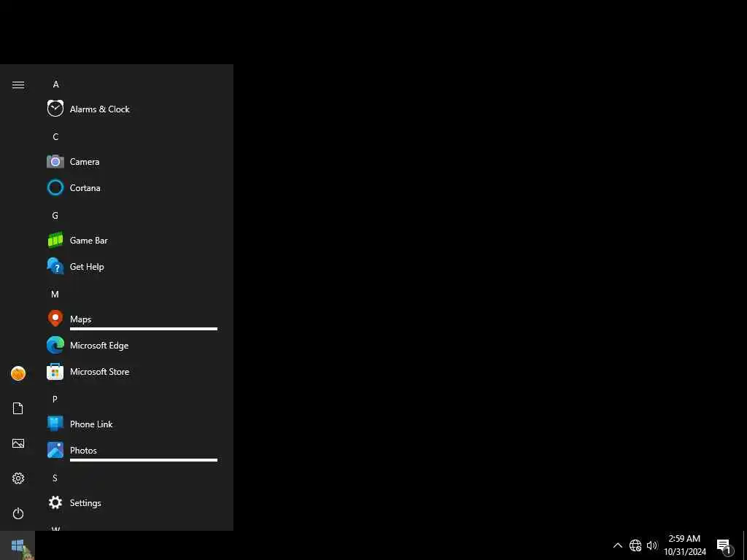This screenshot has height=560, width=747.
Task: Open the Phone Link icon
Action: click(x=55, y=424)
